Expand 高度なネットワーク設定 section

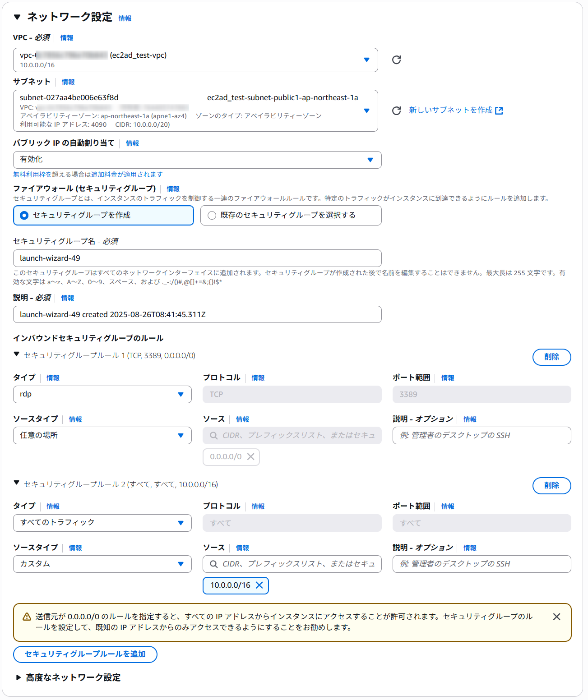pyautogui.click(x=19, y=677)
